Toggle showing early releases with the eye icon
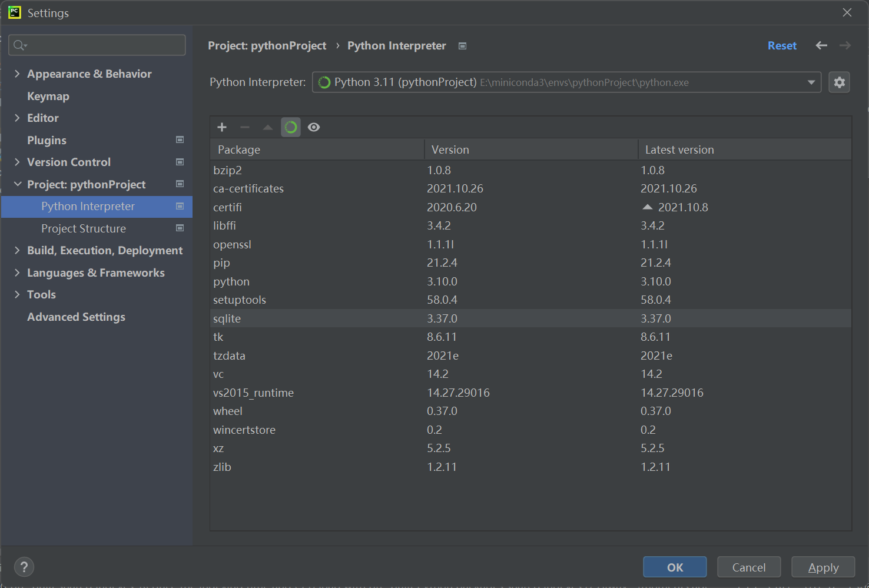Image resolution: width=869 pixels, height=588 pixels. (314, 127)
